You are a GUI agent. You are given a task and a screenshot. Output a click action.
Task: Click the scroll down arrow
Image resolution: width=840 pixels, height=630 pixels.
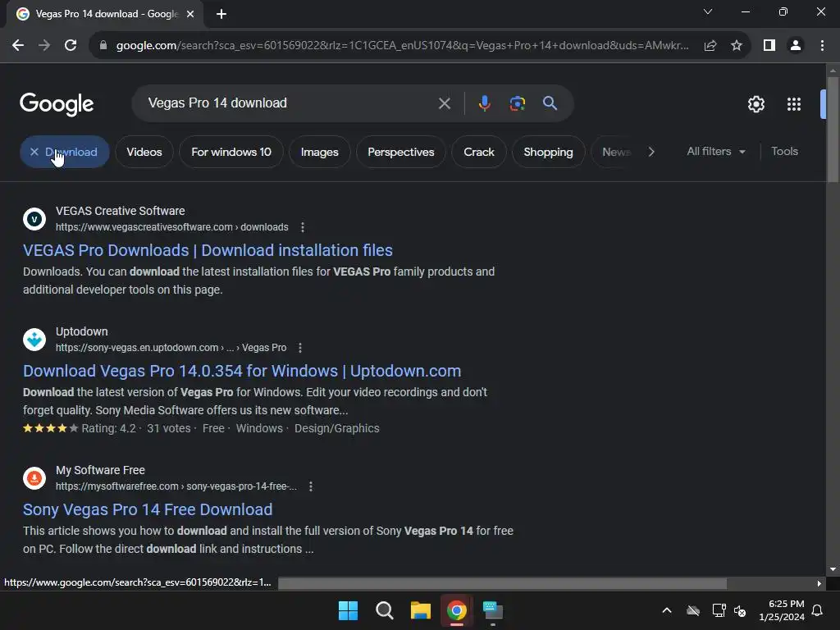833,569
